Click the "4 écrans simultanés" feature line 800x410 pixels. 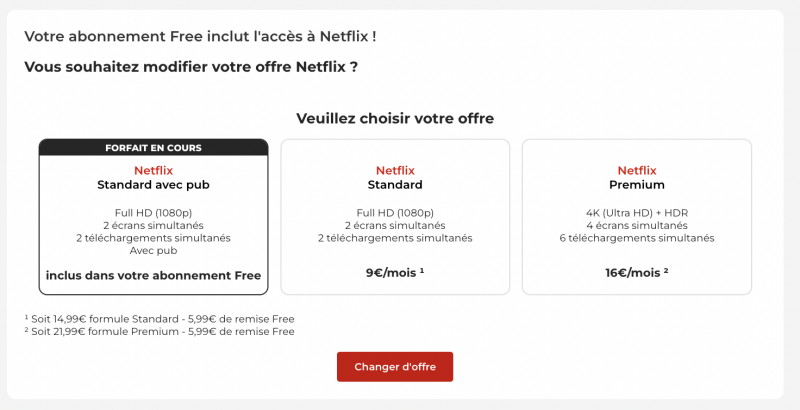[637, 225]
